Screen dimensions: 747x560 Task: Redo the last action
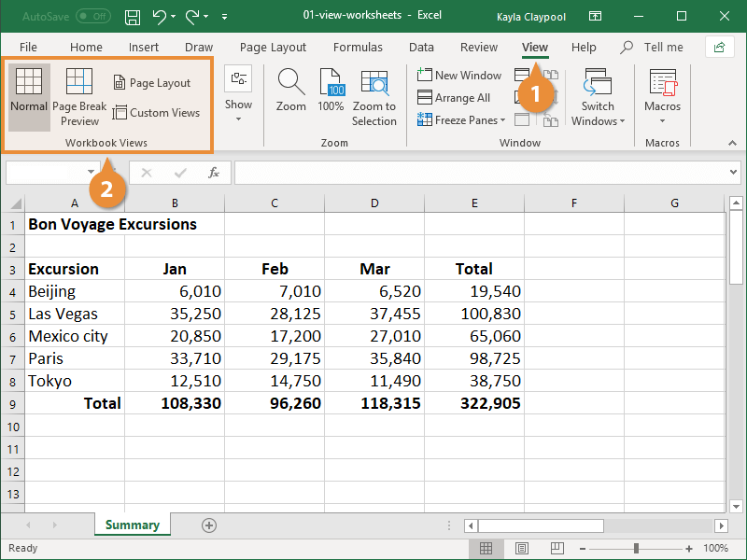pyautogui.click(x=192, y=17)
